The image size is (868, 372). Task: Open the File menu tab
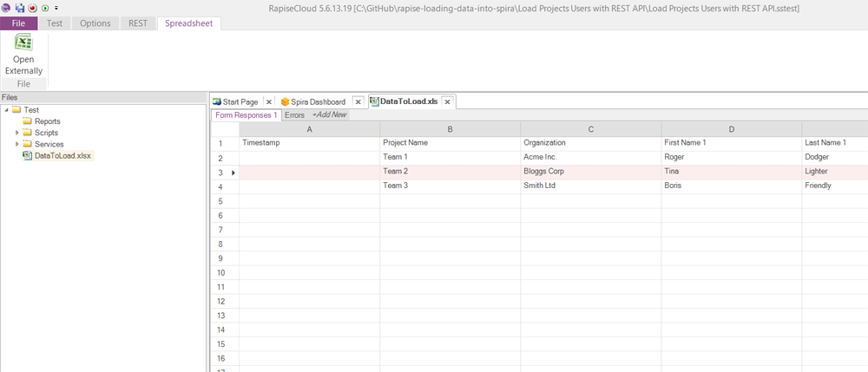(x=19, y=23)
